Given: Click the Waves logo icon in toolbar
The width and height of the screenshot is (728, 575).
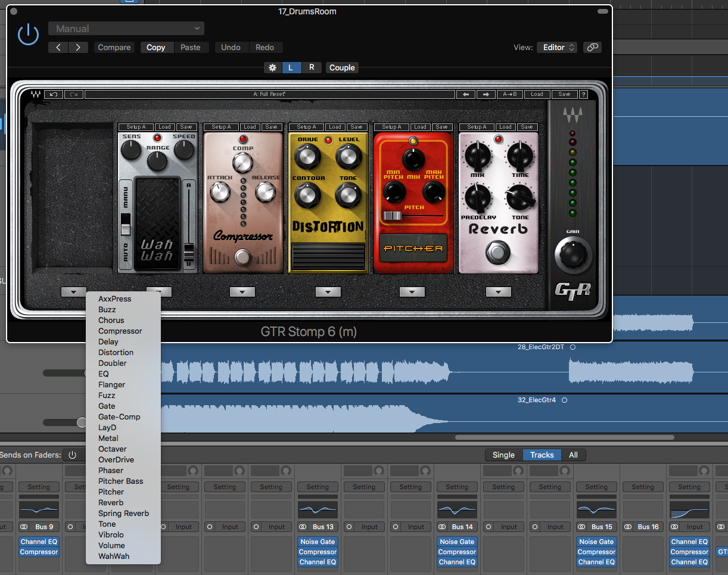Looking at the screenshot, I should pyautogui.click(x=36, y=94).
